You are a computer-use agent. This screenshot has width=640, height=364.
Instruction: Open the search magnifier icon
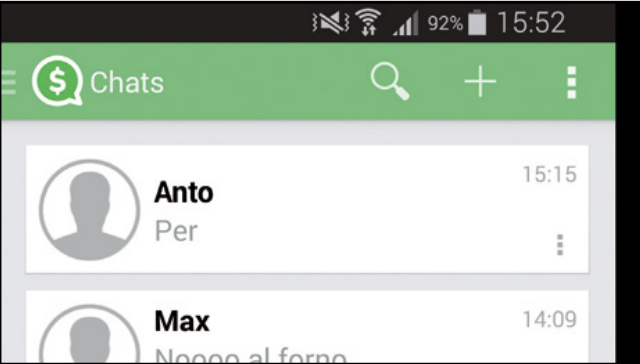[390, 83]
